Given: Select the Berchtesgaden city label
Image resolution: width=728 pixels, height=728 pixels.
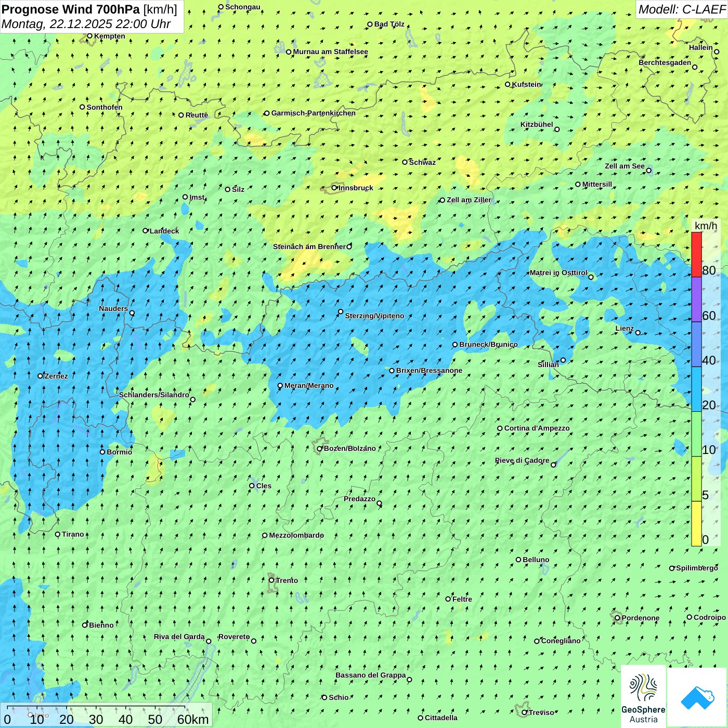Looking at the screenshot, I should [x=665, y=62].
